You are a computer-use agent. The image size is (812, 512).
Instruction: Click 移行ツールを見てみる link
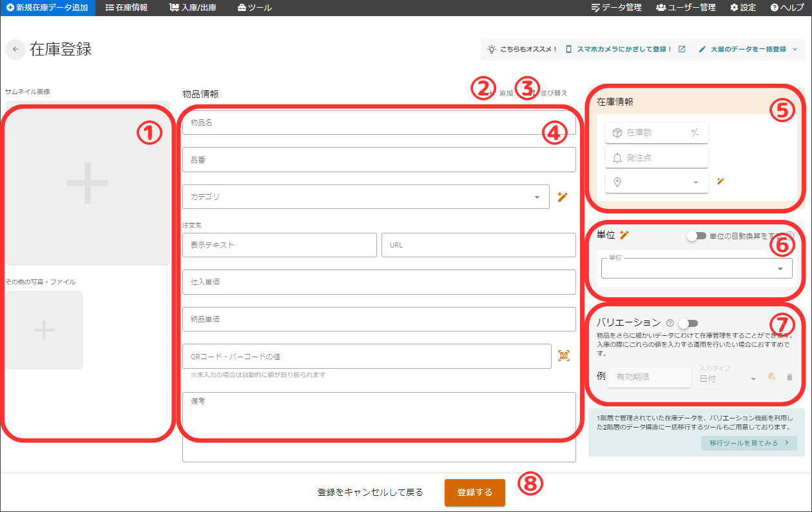748,444
